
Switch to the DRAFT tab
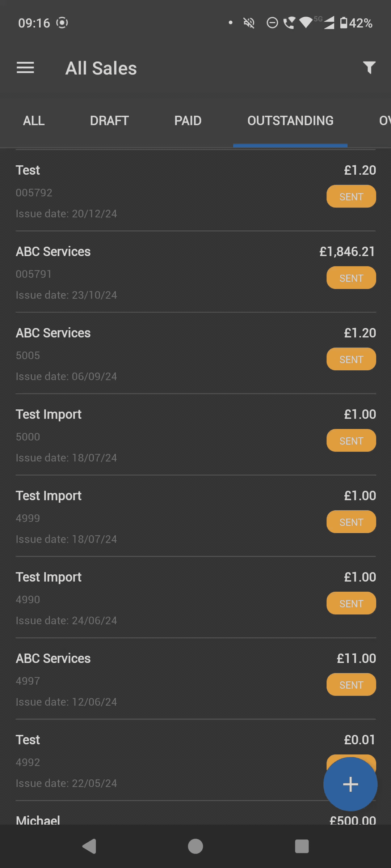click(109, 120)
